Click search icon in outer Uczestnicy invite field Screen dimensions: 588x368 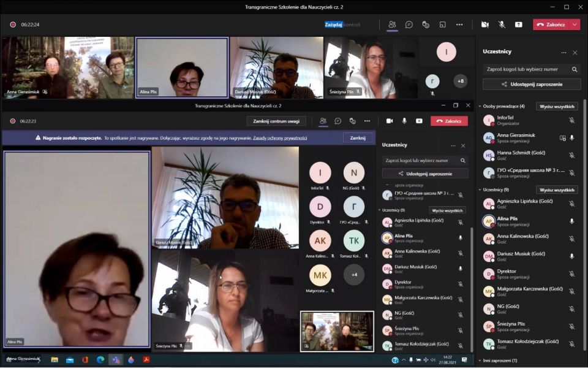575,69
